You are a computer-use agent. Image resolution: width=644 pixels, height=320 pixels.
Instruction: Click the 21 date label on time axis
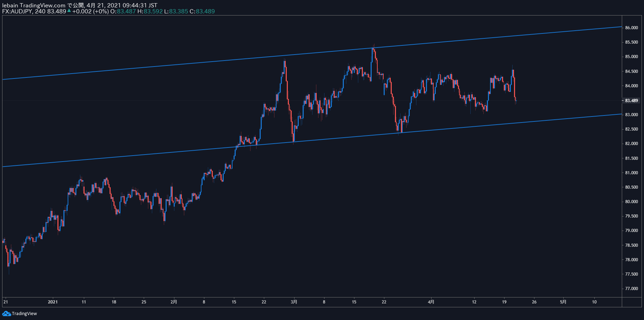pyautogui.click(x=5, y=302)
